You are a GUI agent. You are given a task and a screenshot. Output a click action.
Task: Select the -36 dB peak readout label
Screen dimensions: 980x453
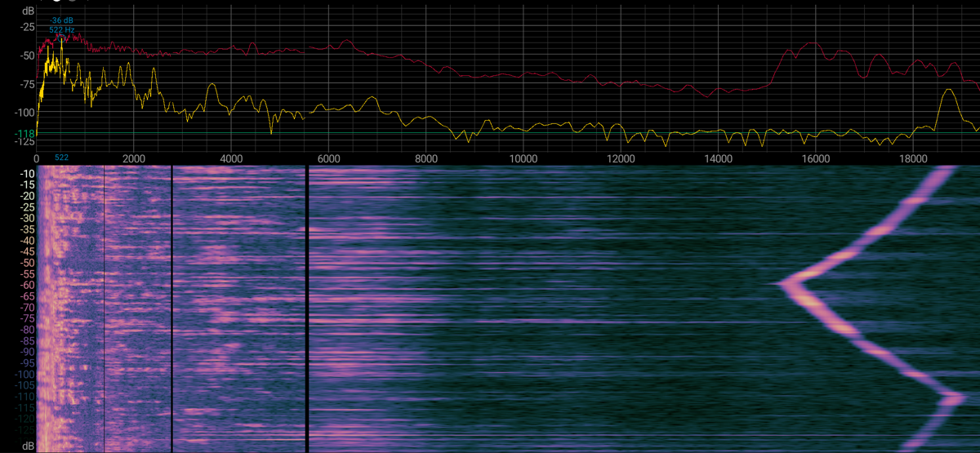tap(60, 20)
